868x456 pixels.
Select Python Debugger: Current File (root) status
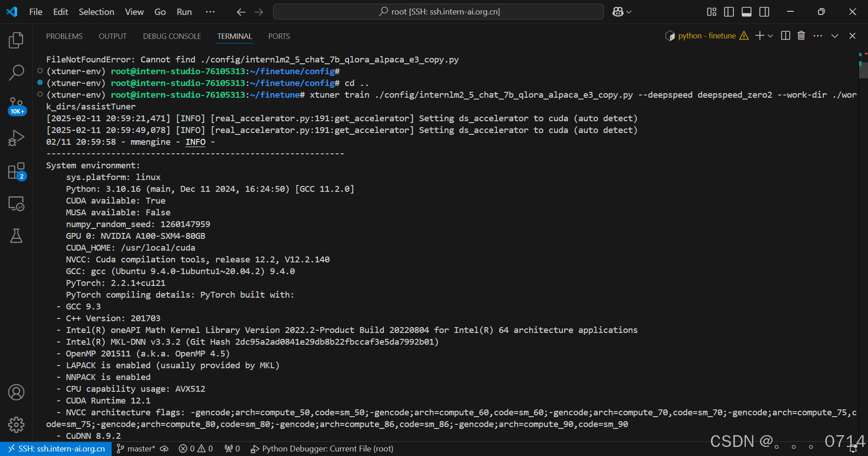coord(322,449)
